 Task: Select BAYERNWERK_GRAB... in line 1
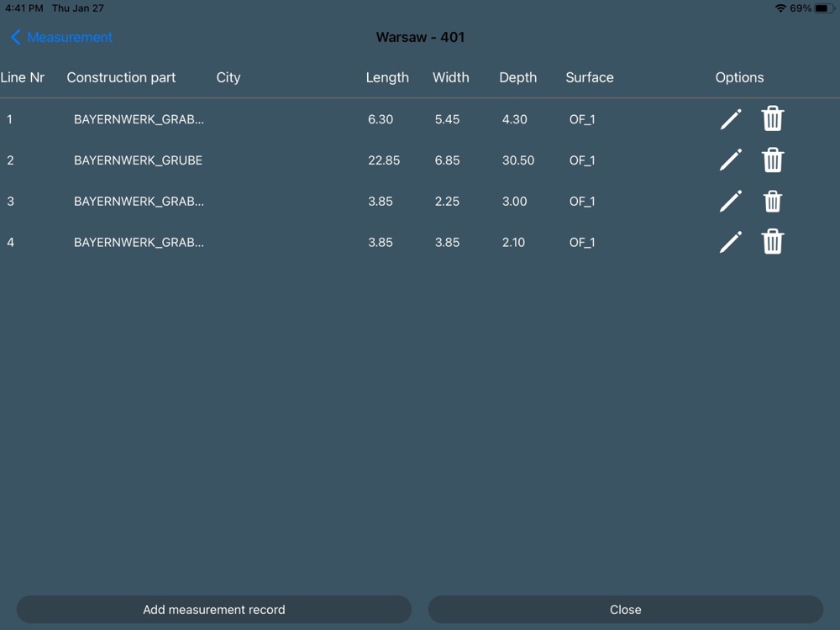(x=139, y=119)
